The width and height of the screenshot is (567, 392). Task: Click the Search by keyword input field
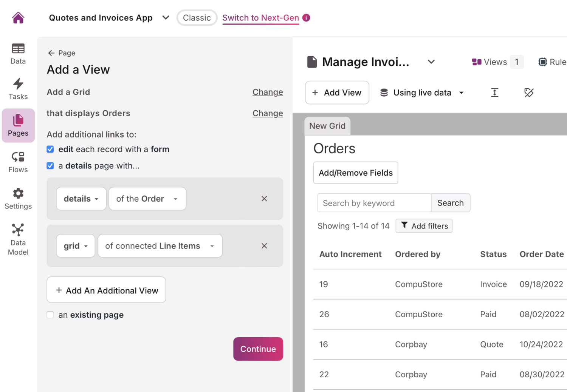pyautogui.click(x=373, y=203)
